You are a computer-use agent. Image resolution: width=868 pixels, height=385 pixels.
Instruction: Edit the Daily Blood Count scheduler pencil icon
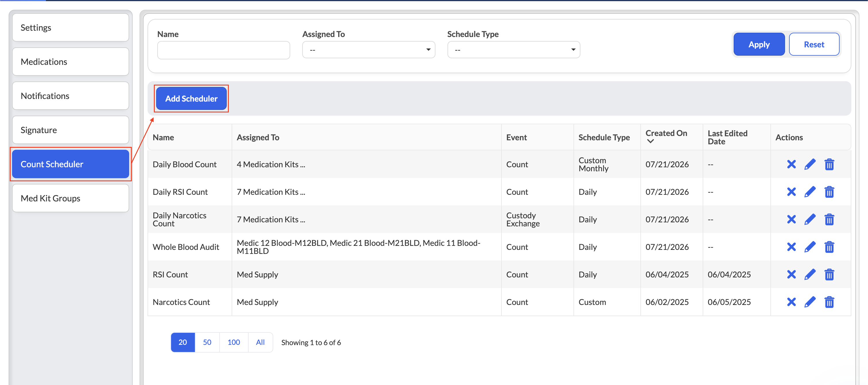click(810, 164)
